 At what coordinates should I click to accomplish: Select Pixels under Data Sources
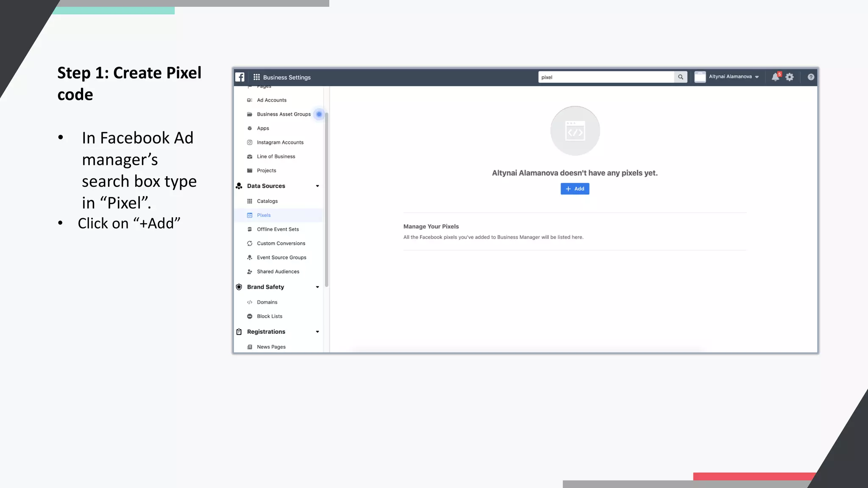pyautogui.click(x=264, y=215)
